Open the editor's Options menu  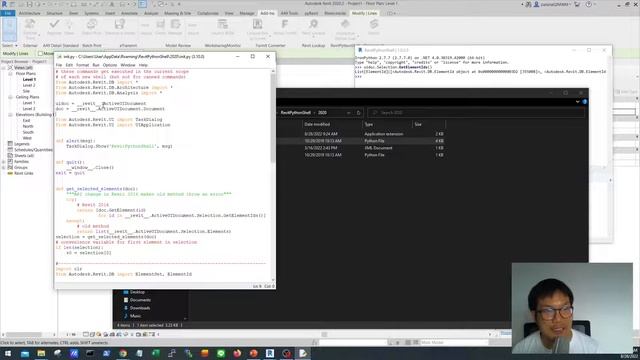110,65
